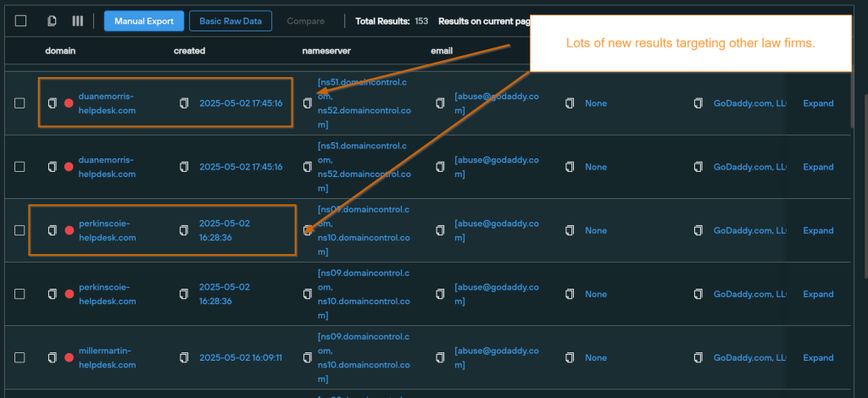Copy the 2025-05-02 16:09:11 created date
The width and height of the screenshot is (868, 398).
pos(184,357)
